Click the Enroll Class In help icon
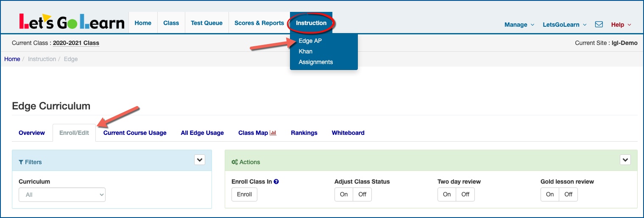644x218 pixels. click(276, 182)
